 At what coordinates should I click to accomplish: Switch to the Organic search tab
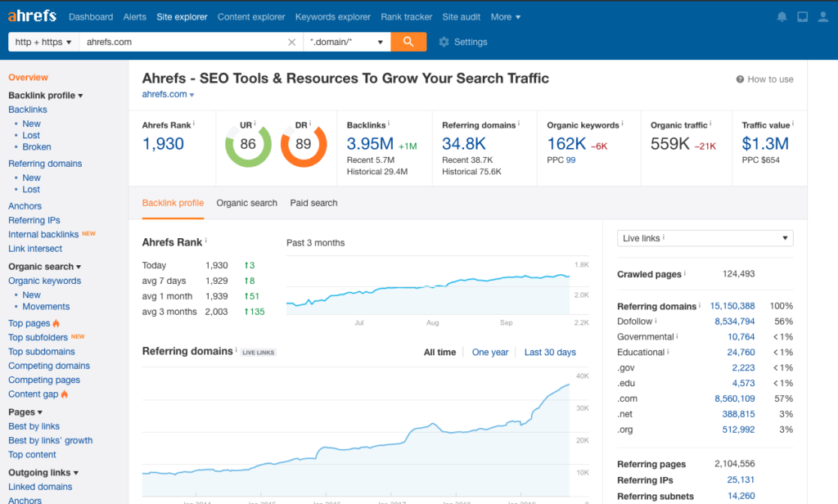pos(247,203)
